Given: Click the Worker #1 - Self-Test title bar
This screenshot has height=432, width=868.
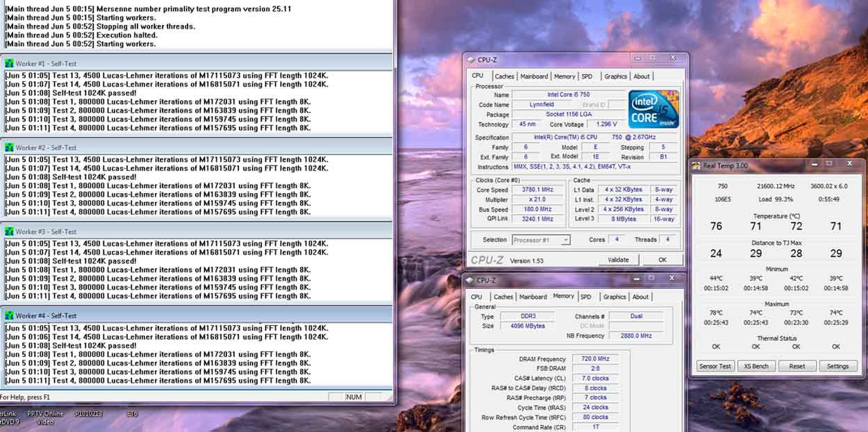Looking at the screenshot, I should tap(197, 64).
